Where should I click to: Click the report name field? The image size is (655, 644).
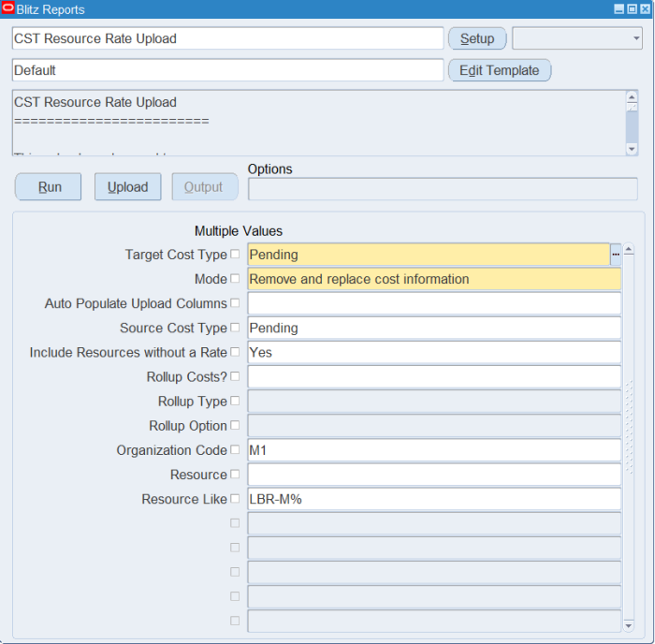tap(227, 38)
